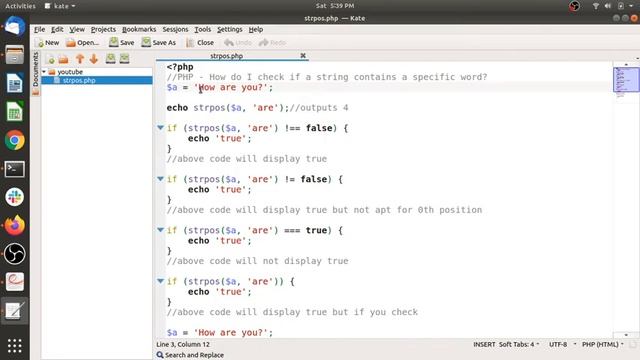Click the comment '//above code will not display true'
640x360 pixels.
(258, 261)
